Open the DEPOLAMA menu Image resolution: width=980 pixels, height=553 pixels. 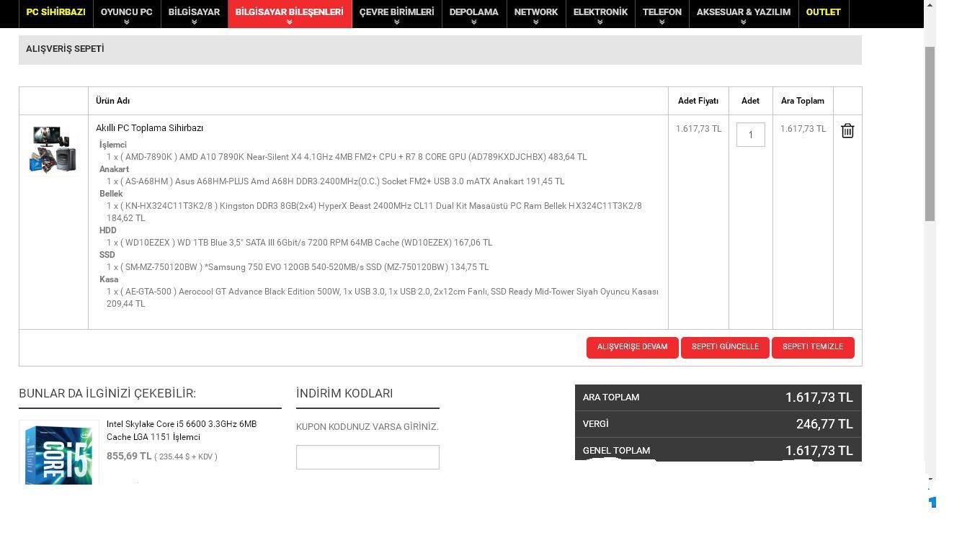tap(474, 12)
